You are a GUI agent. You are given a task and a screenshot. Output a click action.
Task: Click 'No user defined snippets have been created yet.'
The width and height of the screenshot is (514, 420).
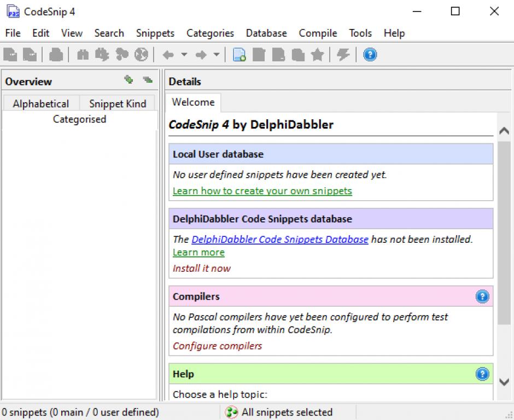[x=279, y=175]
